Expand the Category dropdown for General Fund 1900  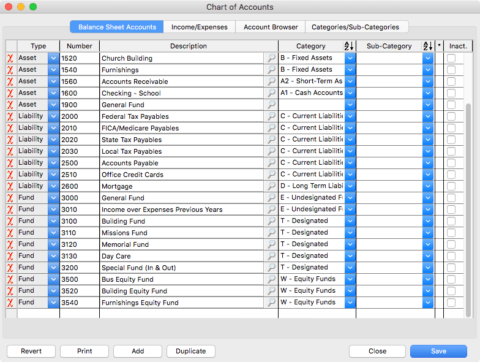tap(350, 105)
